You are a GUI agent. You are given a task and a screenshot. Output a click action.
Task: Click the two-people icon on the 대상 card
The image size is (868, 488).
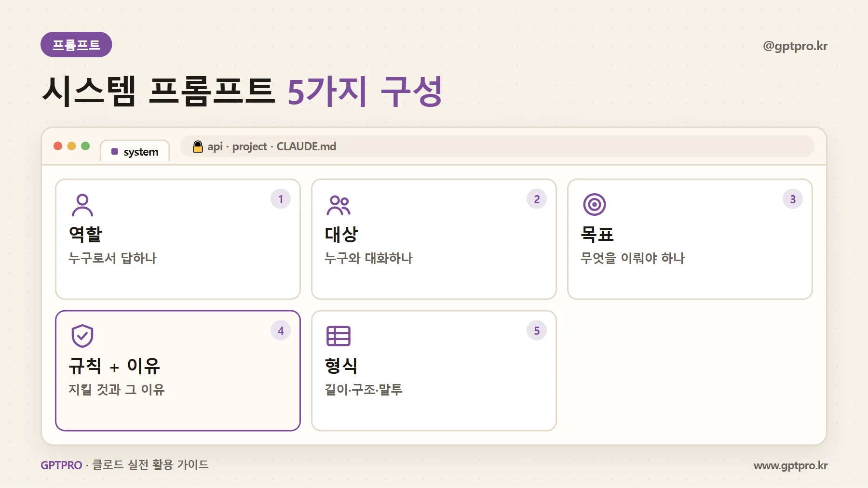point(339,205)
